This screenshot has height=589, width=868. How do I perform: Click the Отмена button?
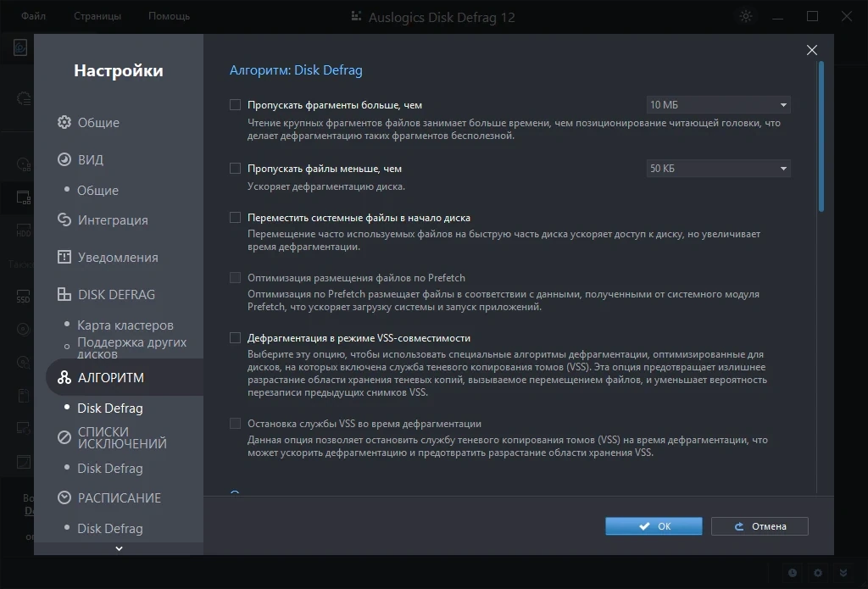[x=759, y=526]
